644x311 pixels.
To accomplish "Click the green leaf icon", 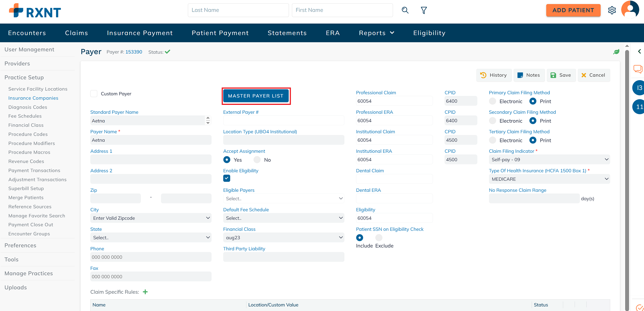I will click(x=616, y=52).
